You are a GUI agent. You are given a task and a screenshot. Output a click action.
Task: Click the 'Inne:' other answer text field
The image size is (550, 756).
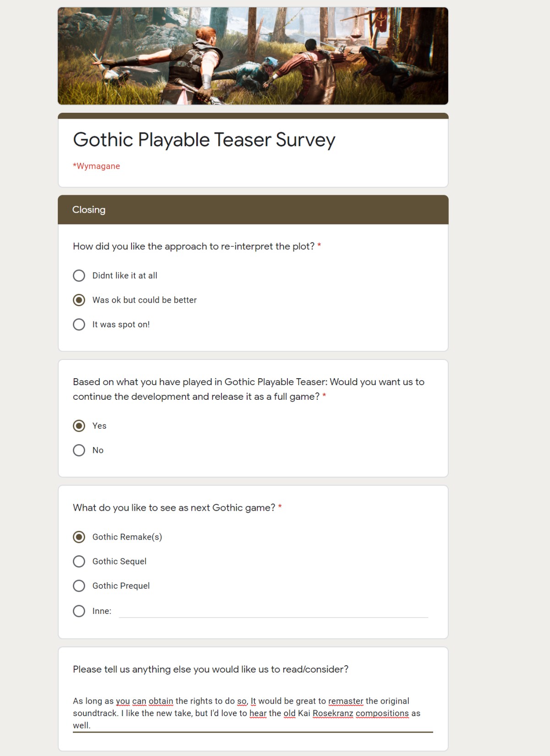(x=274, y=611)
